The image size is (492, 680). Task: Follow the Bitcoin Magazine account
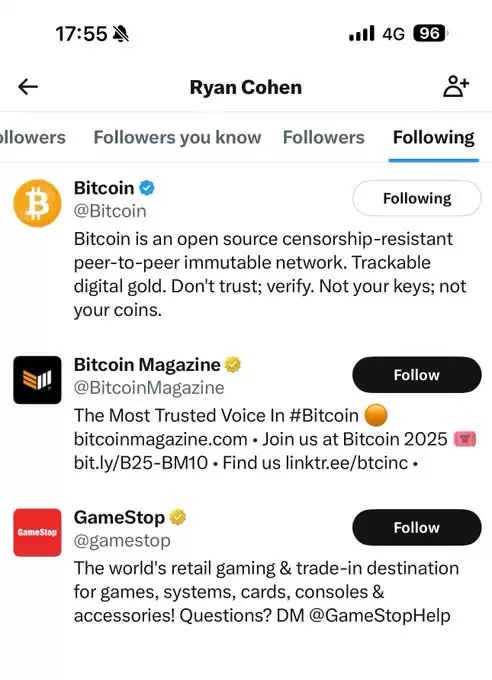417,375
